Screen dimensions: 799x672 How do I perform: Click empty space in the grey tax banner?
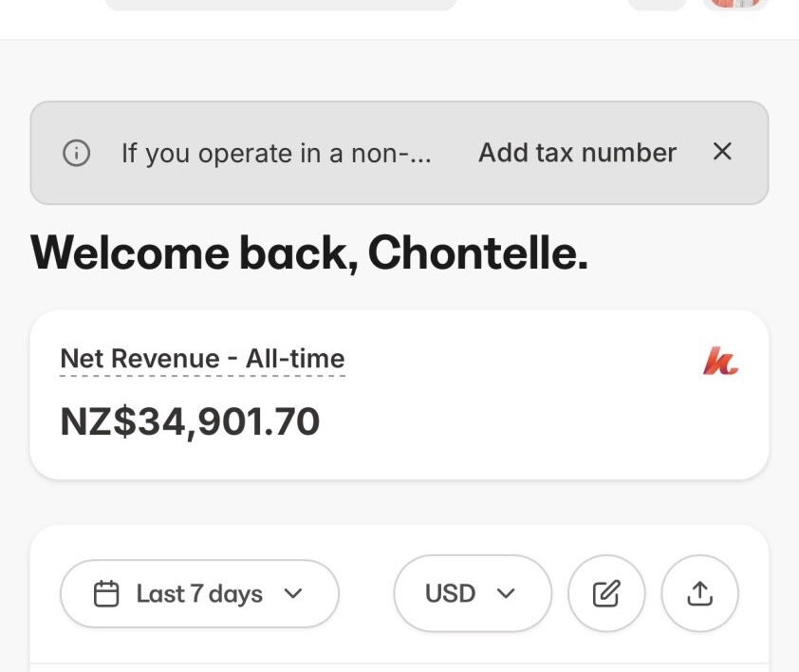click(x=454, y=185)
